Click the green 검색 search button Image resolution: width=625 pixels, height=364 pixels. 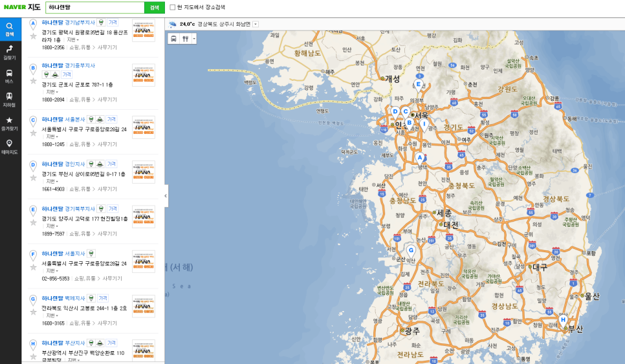pos(154,8)
